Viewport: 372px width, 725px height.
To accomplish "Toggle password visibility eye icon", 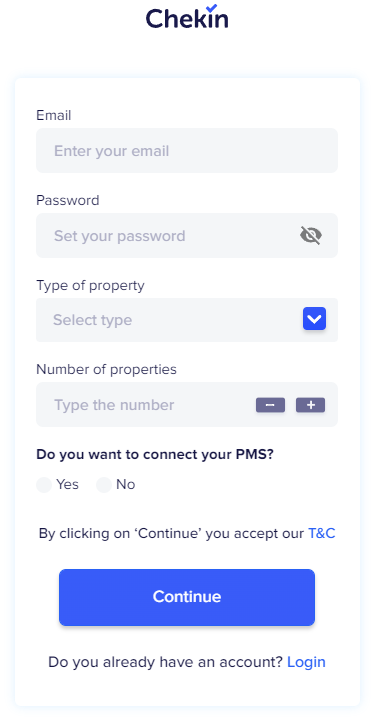I will tap(311, 236).
